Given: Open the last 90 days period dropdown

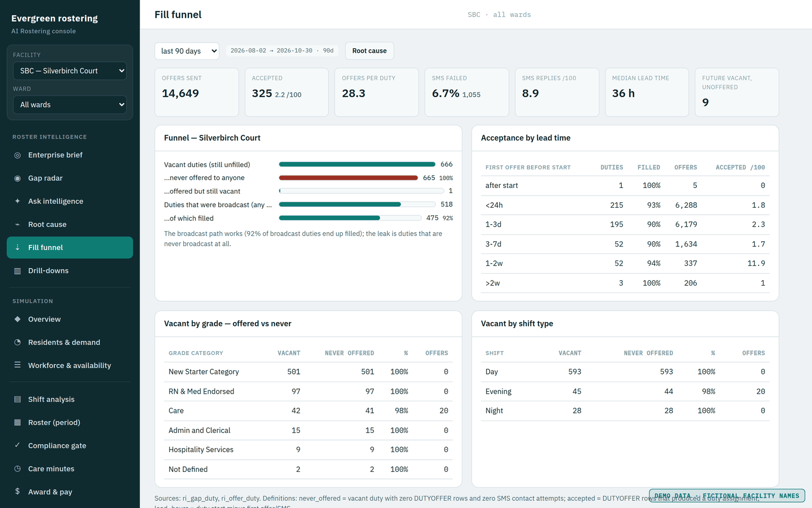Looking at the screenshot, I should (x=187, y=51).
